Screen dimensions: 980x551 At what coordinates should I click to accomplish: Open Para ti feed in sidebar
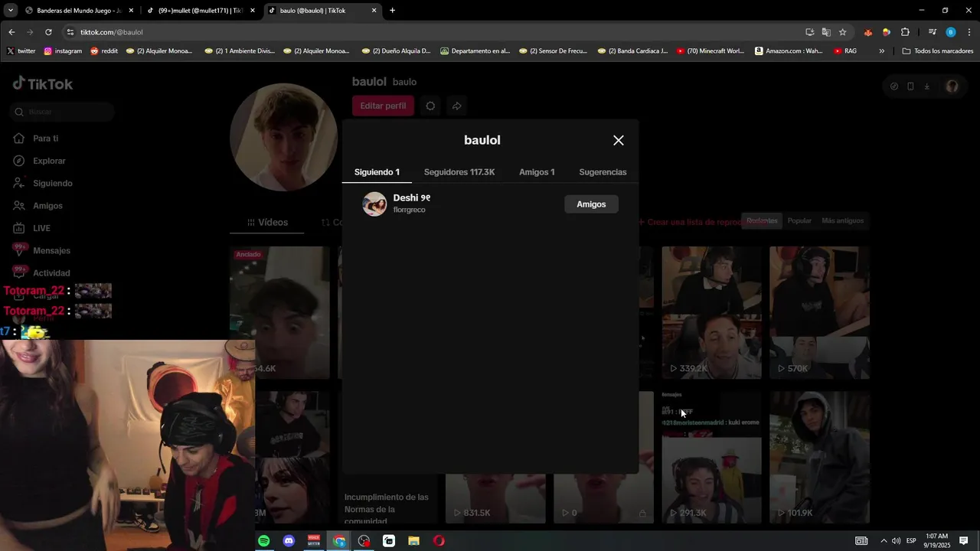click(45, 139)
